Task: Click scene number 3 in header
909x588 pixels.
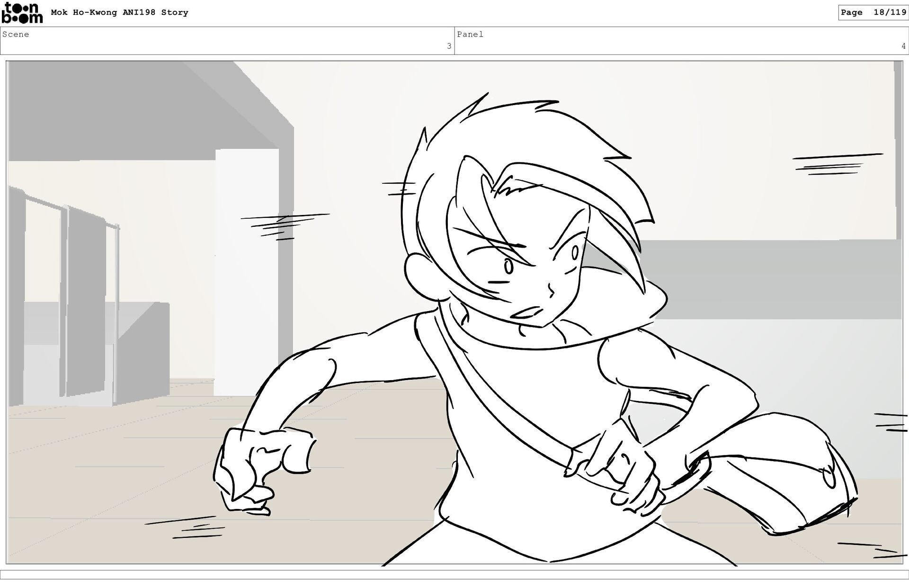Action: [x=449, y=46]
